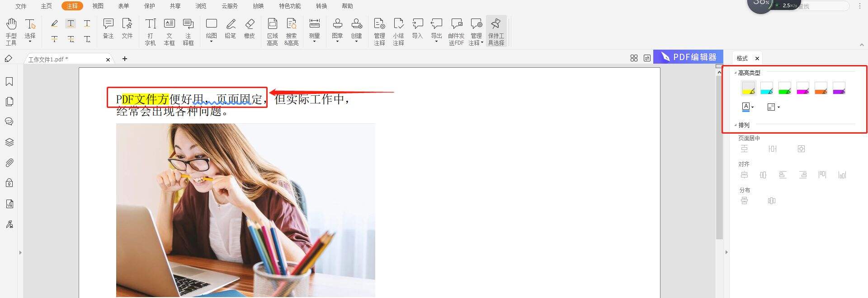Image resolution: width=868 pixels, height=298 pixels.
Task: Open Search & Highlight tool (搜索&高亮)
Action: click(x=292, y=32)
